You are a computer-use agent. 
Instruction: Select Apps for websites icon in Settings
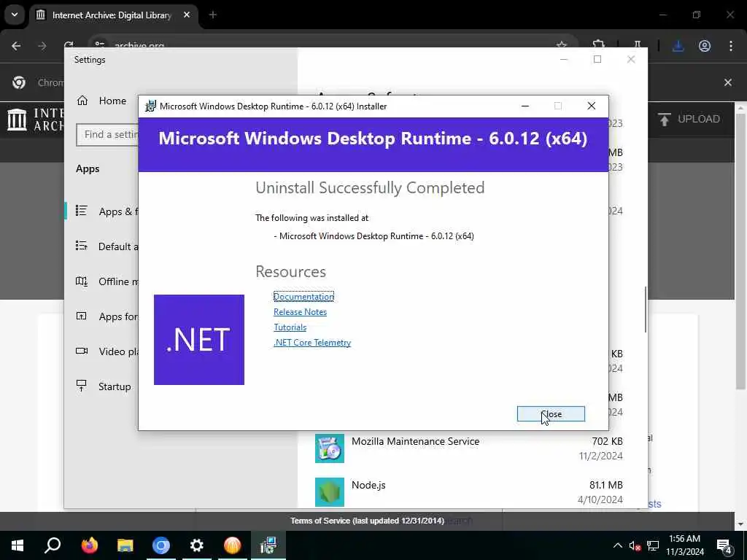tap(82, 316)
